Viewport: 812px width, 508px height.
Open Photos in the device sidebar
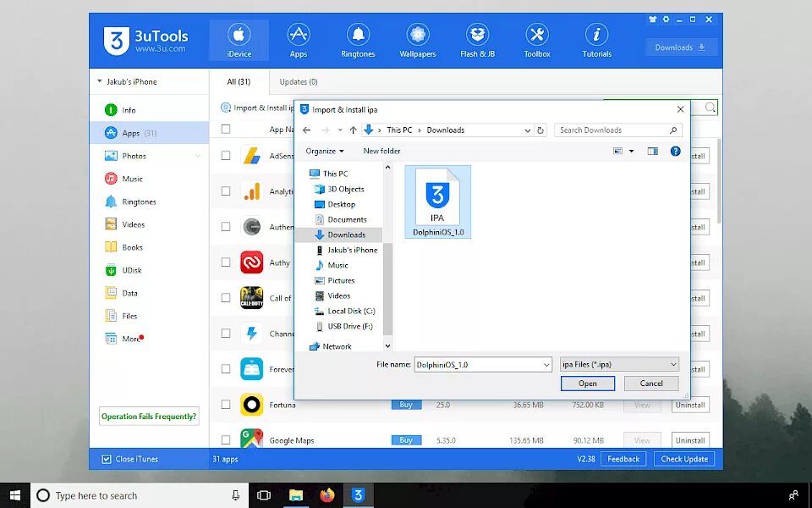(136, 155)
